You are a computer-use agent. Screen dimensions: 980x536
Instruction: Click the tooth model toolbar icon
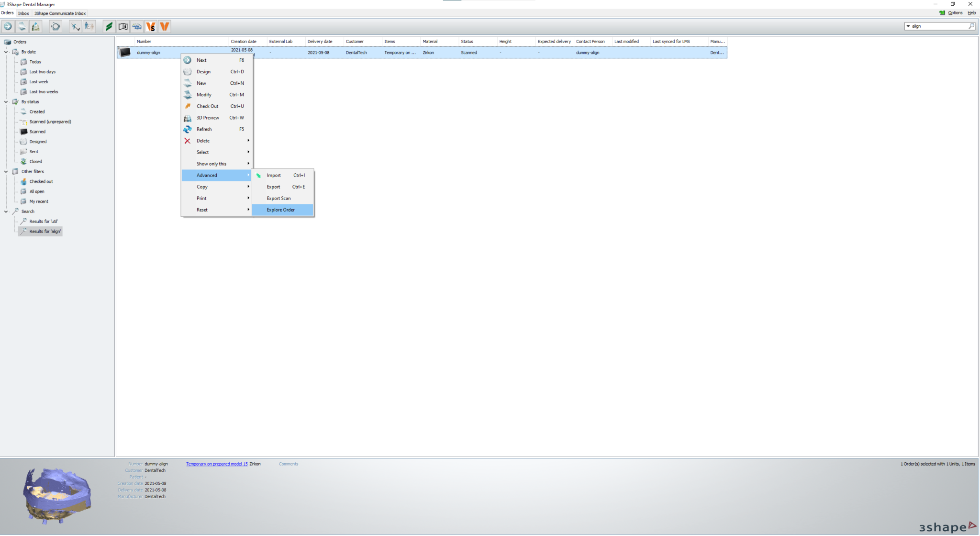point(36,27)
